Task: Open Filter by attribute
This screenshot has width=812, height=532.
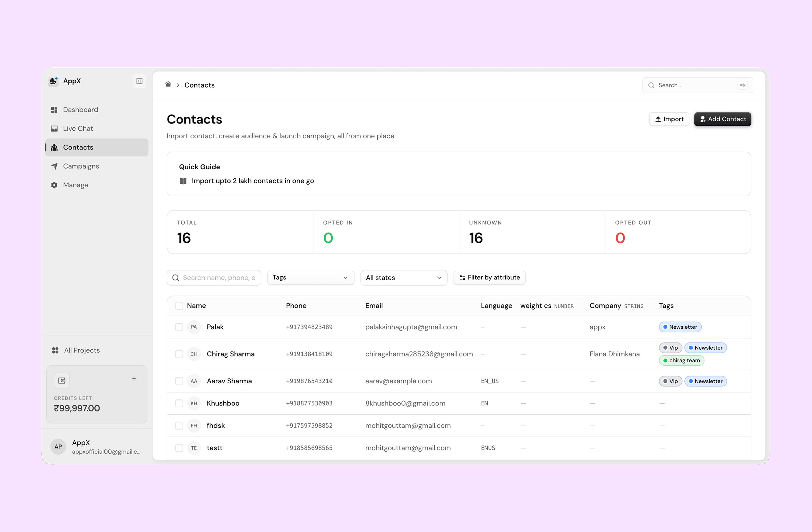Action: pyautogui.click(x=489, y=278)
